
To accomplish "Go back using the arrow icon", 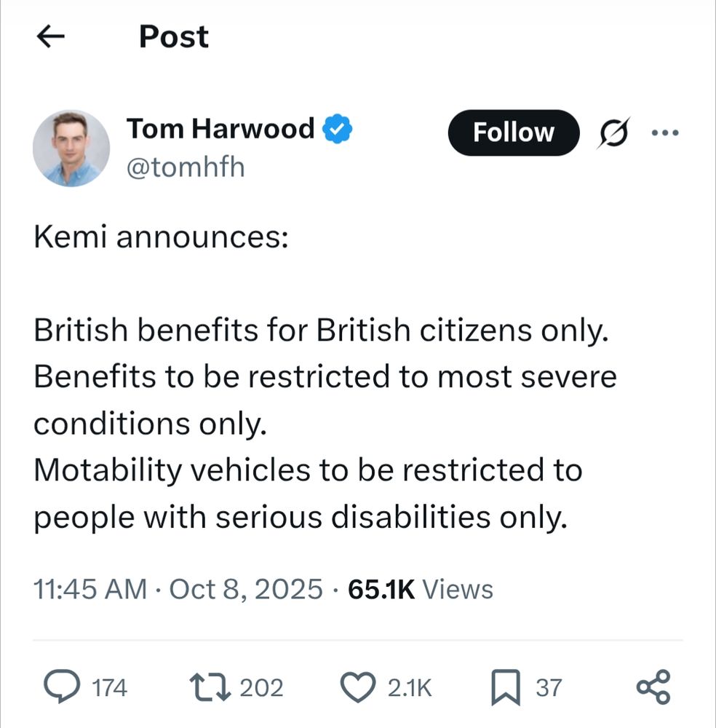I will [51, 36].
